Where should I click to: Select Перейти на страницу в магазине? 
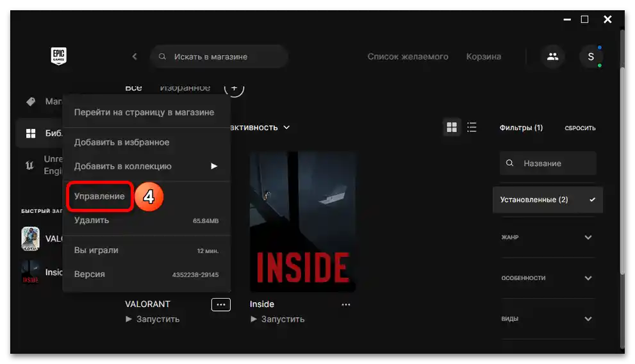[x=144, y=112]
